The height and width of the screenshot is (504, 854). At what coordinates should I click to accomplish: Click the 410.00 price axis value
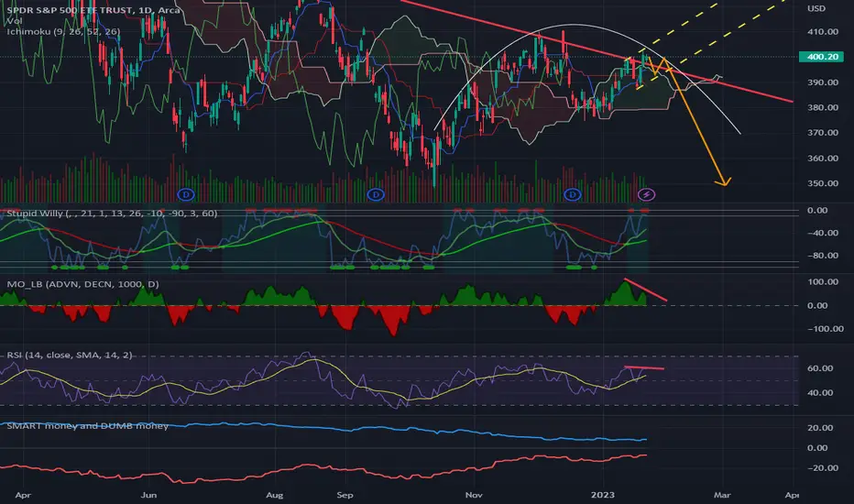click(x=823, y=31)
